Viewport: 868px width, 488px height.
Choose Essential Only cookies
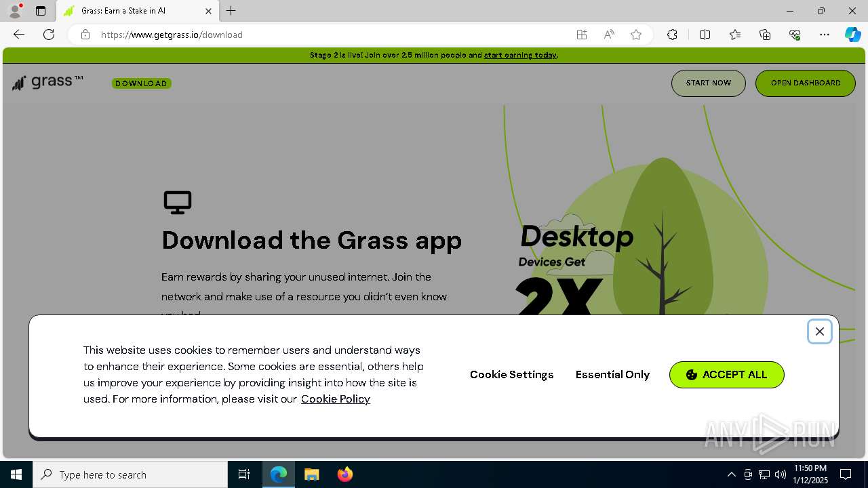tap(613, 375)
